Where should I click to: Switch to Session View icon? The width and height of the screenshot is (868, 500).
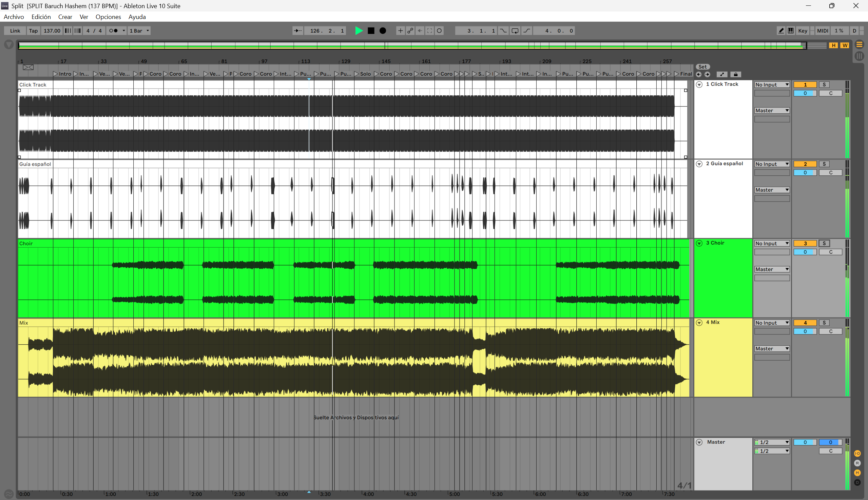tap(859, 56)
